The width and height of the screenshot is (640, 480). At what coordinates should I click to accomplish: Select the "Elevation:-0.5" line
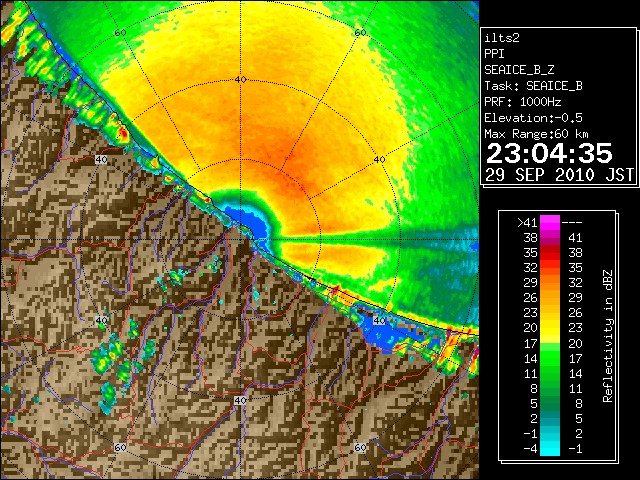pos(533,118)
